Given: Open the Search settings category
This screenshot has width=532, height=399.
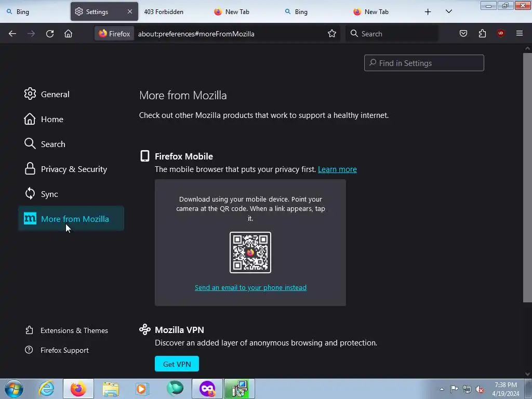Looking at the screenshot, I should 71,144.
